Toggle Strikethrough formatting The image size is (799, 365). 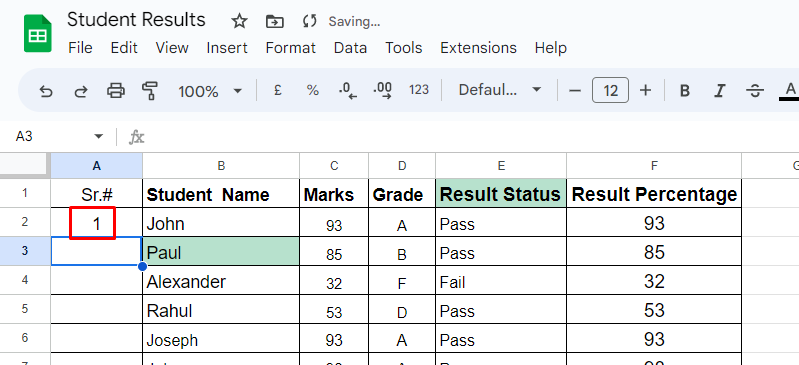tap(754, 91)
